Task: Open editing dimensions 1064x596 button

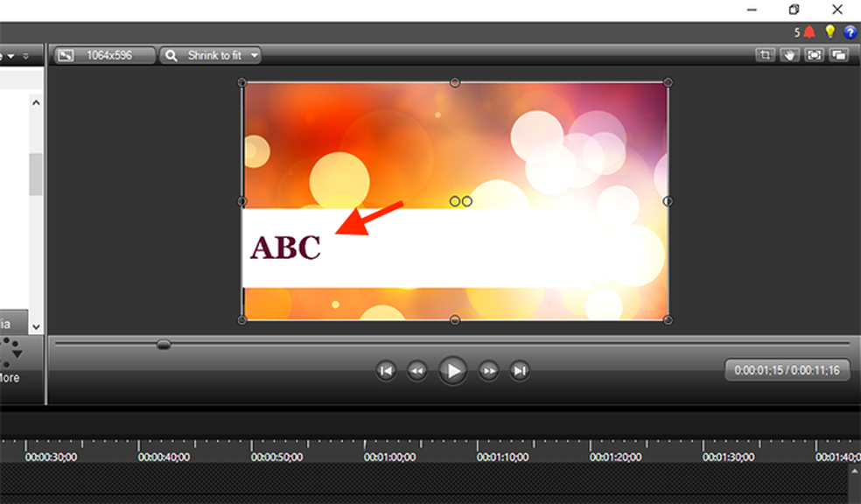Action: pyautogui.click(x=105, y=55)
